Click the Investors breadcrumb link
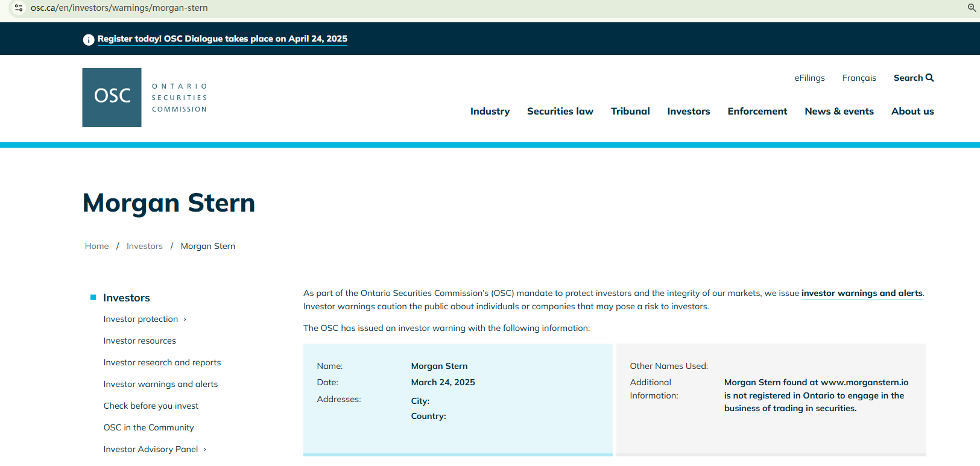Screen dimensions: 980x466 [x=145, y=247]
